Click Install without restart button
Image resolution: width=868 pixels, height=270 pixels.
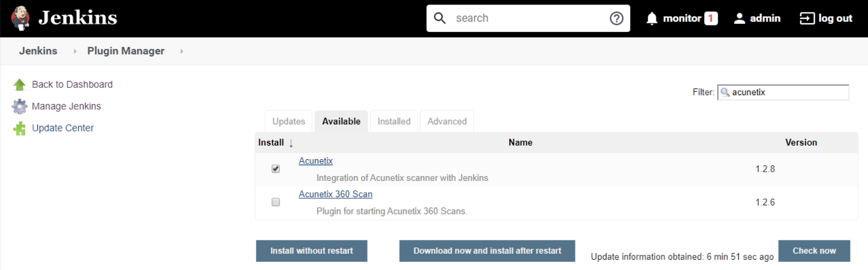311,251
